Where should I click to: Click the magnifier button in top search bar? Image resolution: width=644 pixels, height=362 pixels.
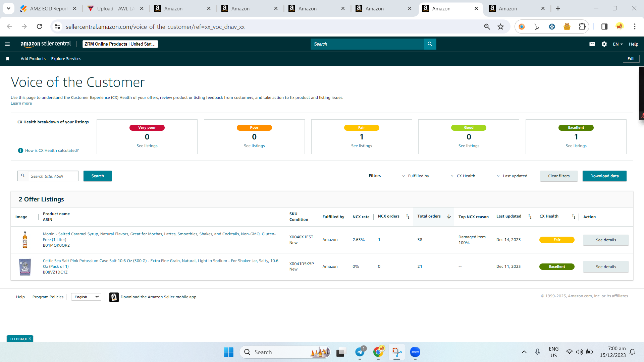tap(430, 44)
